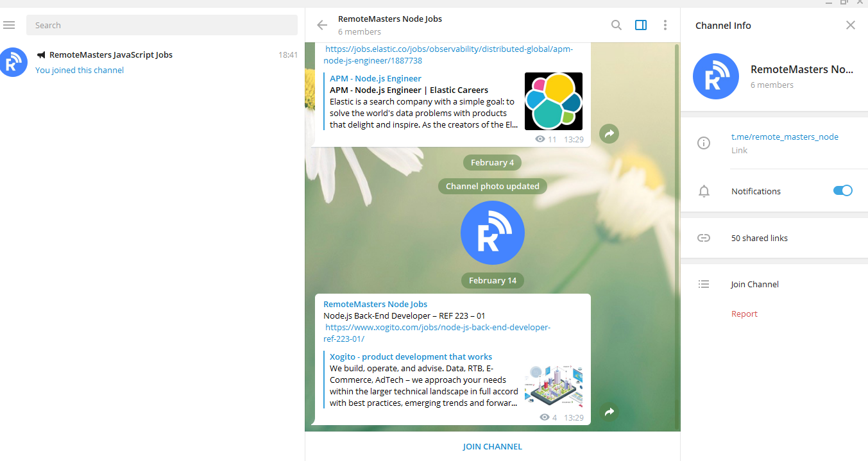This screenshot has height=461, width=868.
Task: Click the Elastic logo thumbnail
Action: click(x=554, y=101)
